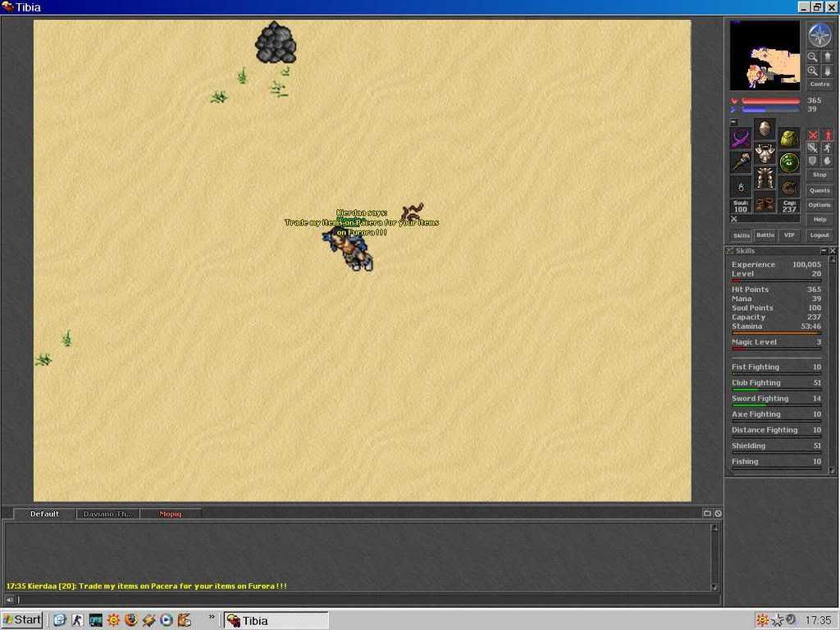Open the red Mopiq chat tab
840x630 pixels.
(171, 514)
